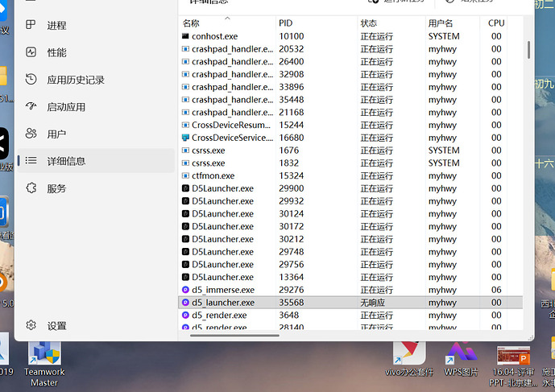The image size is (555, 392).
Task: Select the d5_launcher.exe process name
Action: pos(223,303)
